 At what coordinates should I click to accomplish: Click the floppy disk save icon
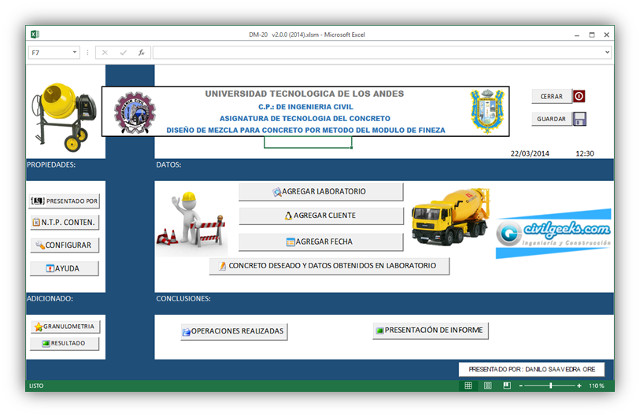coord(579,119)
